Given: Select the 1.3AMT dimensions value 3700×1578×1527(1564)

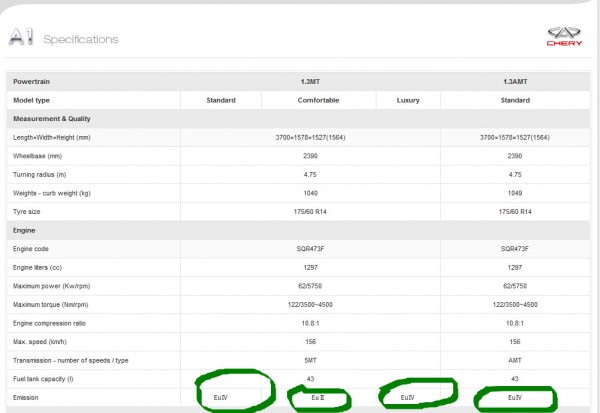Looking at the screenshot, I should 515,137.
